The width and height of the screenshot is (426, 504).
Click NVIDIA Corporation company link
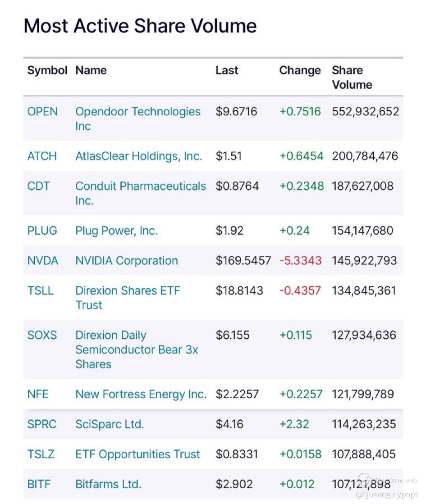tap(126, 261)
